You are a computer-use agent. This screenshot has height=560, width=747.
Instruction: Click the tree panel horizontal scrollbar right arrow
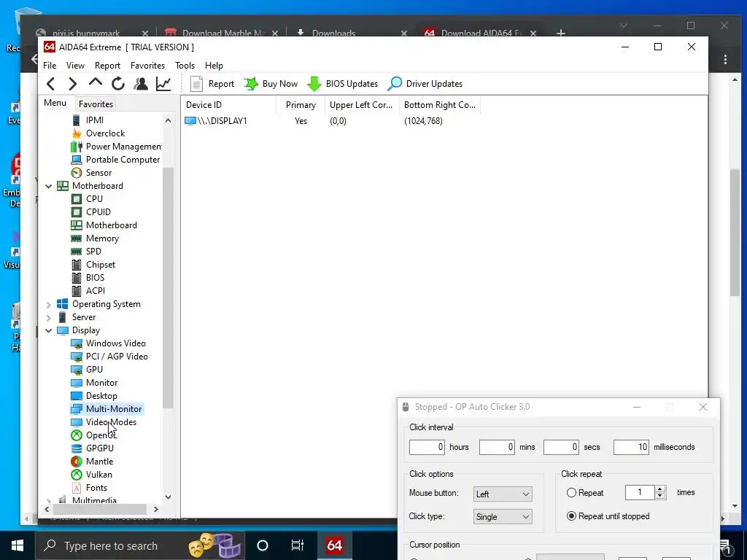coord(156,509)
